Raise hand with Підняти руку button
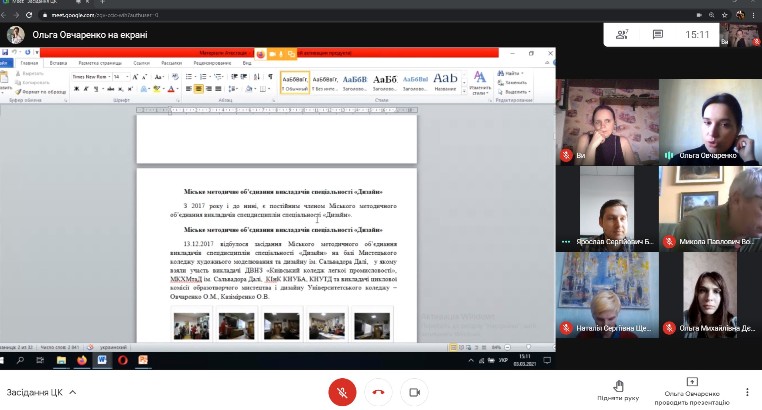This screenshot has width=762, height=410. click(x=617, y=390)
